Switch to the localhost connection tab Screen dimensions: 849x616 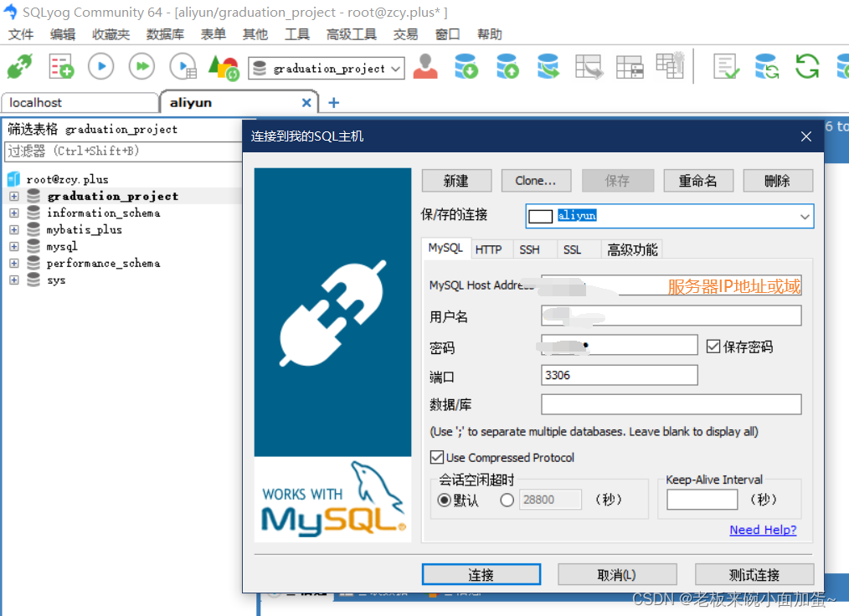(x=80, y=102)
